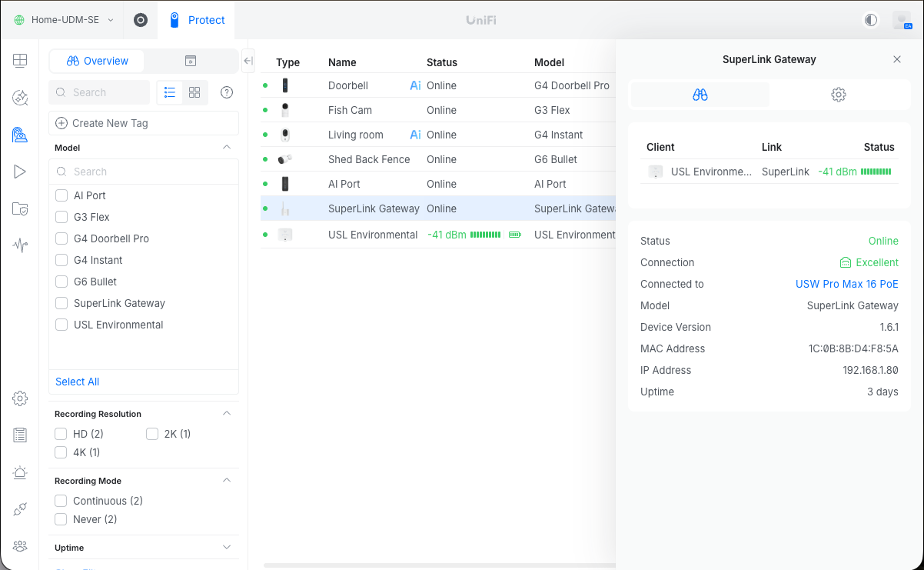Click the help question mark icon
The width and height of the screenshot is (924, 570).
tap(227, 92)
